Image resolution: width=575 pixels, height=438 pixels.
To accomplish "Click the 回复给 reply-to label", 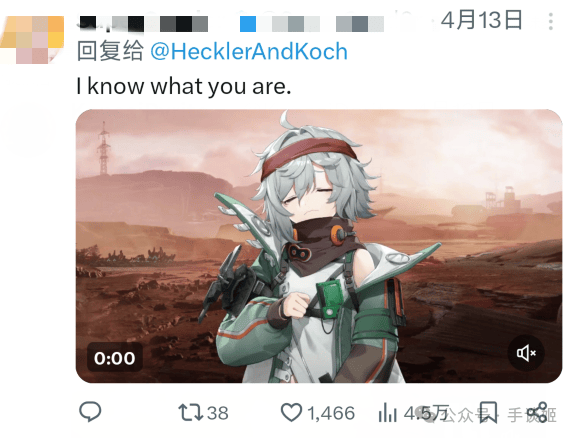I will (110, 51).
